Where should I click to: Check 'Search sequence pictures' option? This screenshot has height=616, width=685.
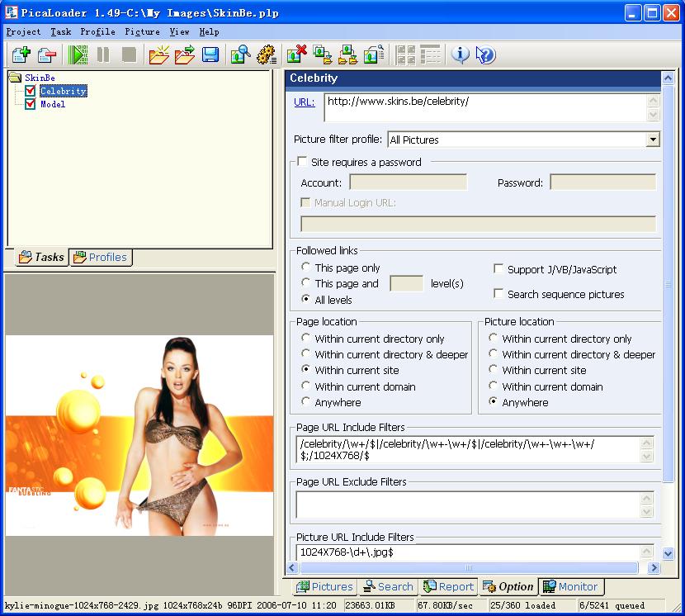(x=498, y=294)
